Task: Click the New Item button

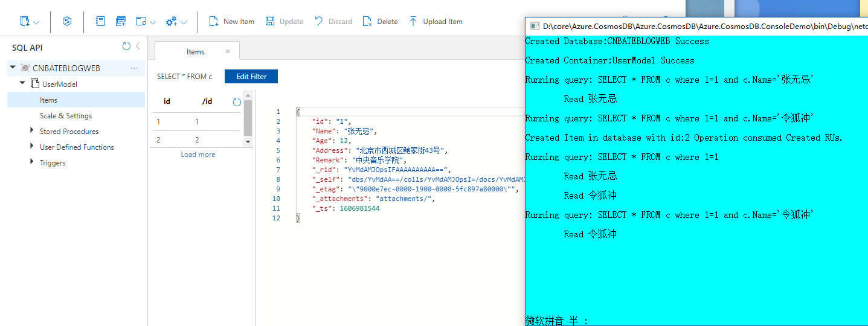Action: click(x=232, y=22)
